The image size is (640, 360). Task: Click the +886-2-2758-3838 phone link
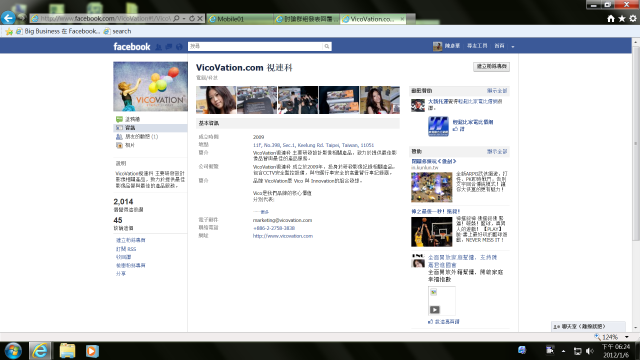click(274, 228)
